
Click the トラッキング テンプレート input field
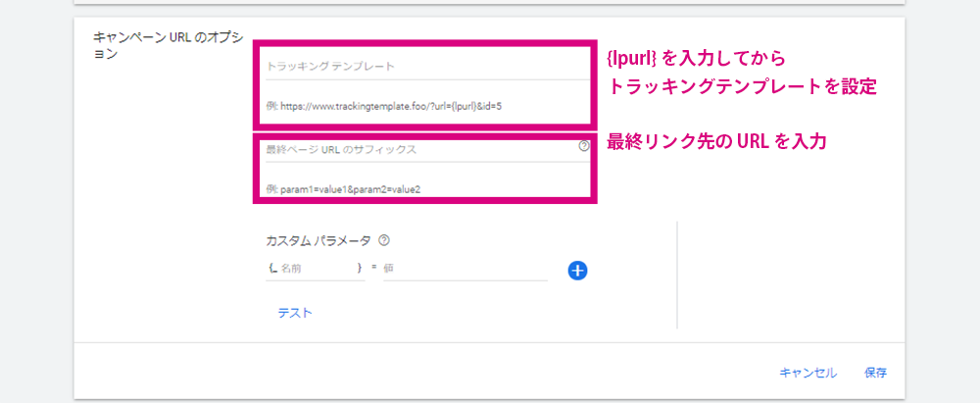click(x=427, y=67)
